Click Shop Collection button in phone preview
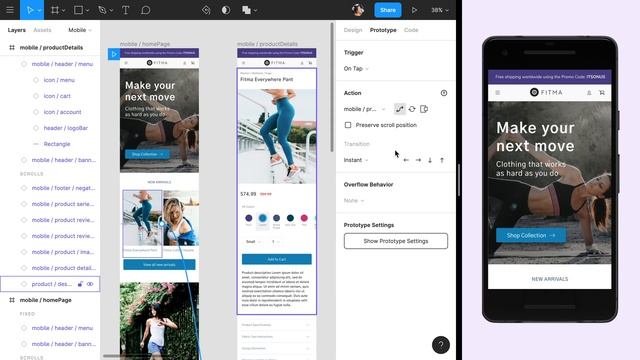The height and width of the screenshot is (360, 640). click(x=531, y=235)
